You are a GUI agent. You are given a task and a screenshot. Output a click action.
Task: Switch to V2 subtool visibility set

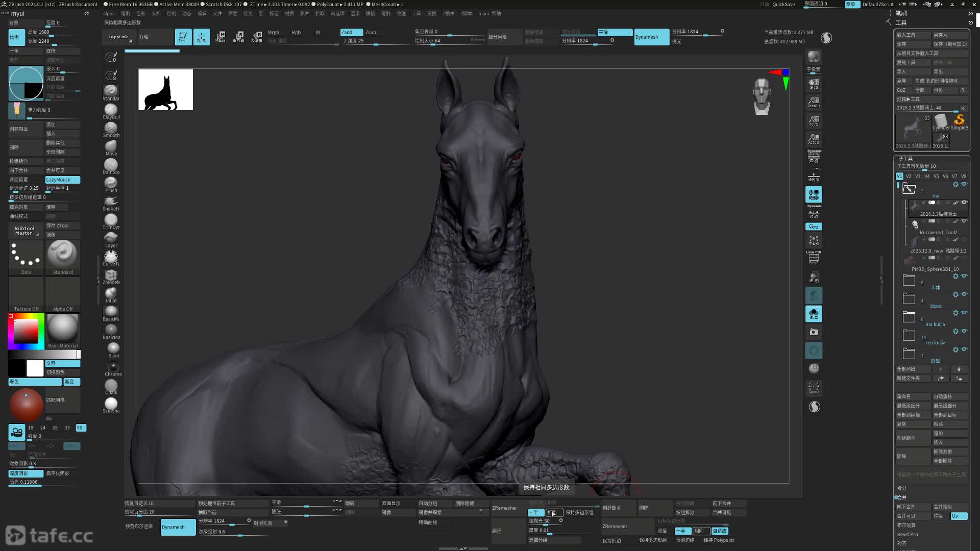point(909,176)
